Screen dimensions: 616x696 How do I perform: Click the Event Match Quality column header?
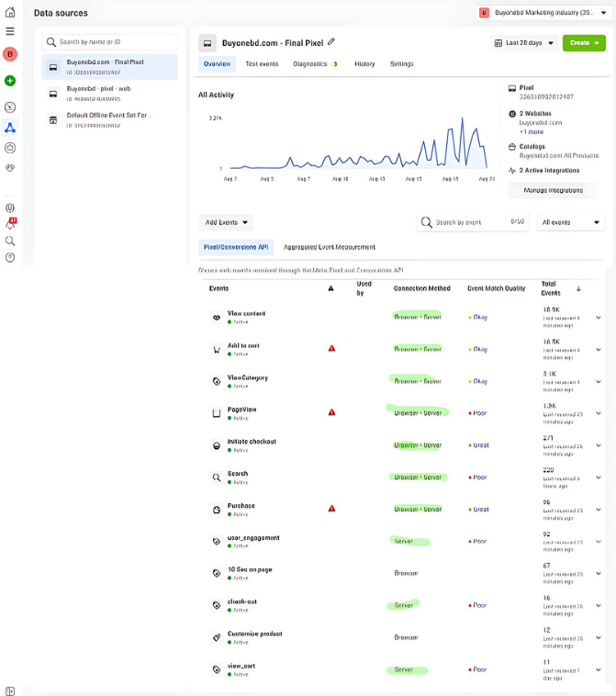click(496, 288)
